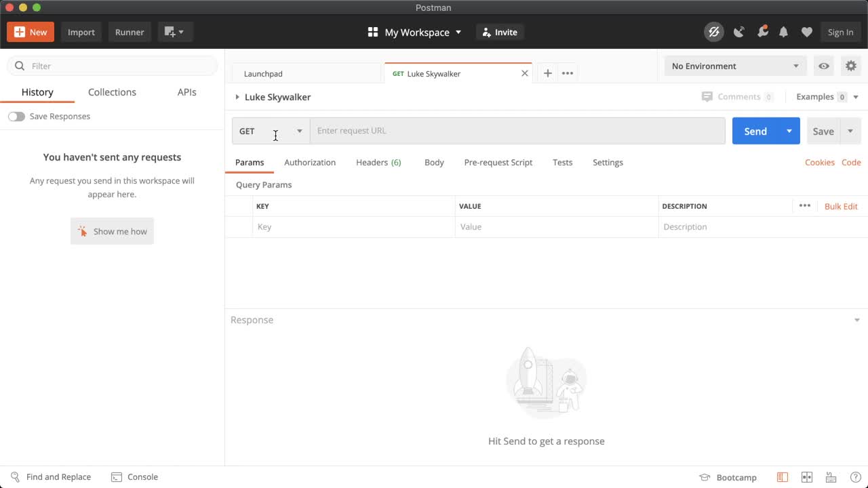Click the environment quick look eye icon
Image resolution: width=868 pixels, height=488 pixels.
click(823, 66)
